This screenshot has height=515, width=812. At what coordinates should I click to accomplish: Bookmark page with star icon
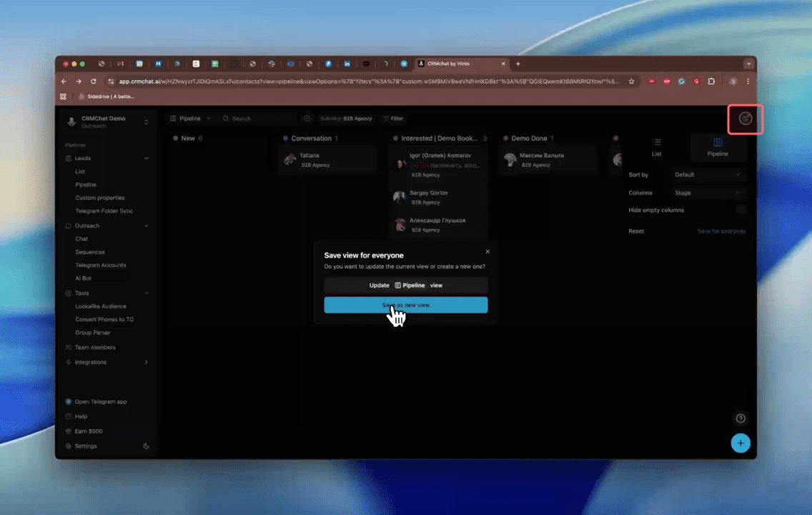(631, 82)
